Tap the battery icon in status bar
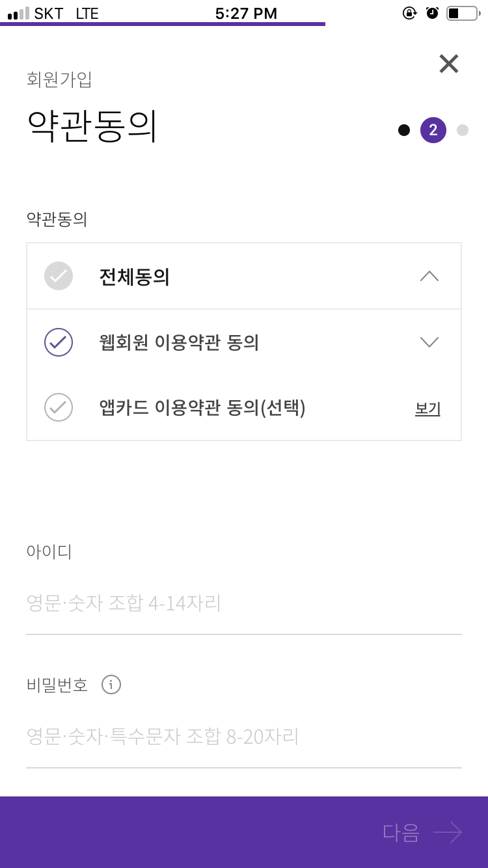The image size is (488, 868). point(463,13)
